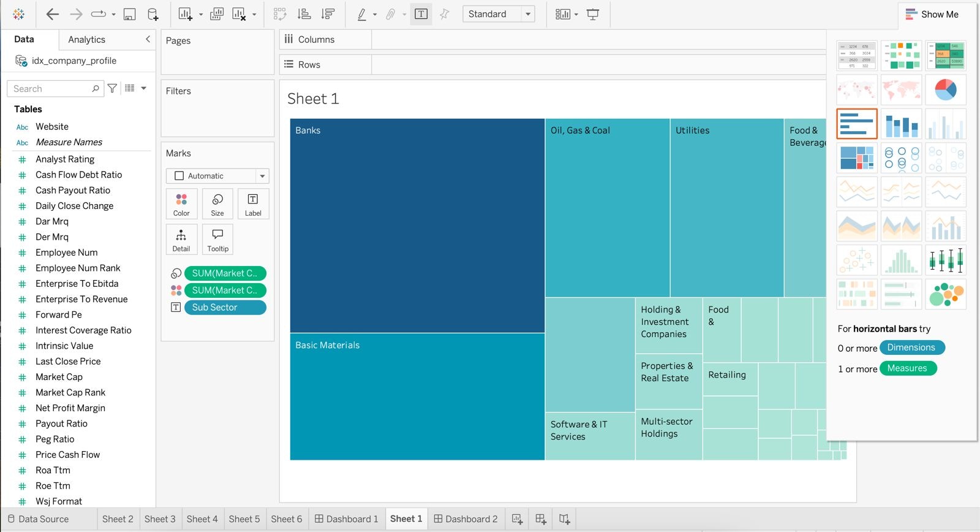Open the Tooltip marks card
980x532 pixels.
[217, 240]
